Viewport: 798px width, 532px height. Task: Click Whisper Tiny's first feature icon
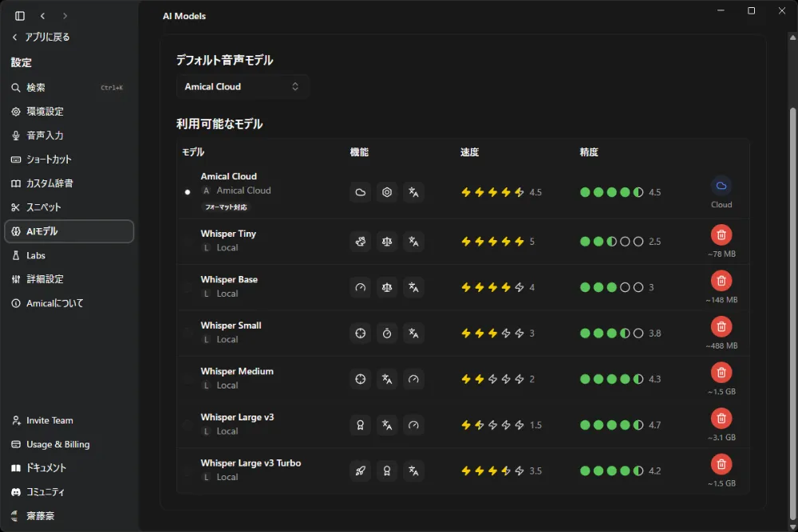[x=361, y=241]
